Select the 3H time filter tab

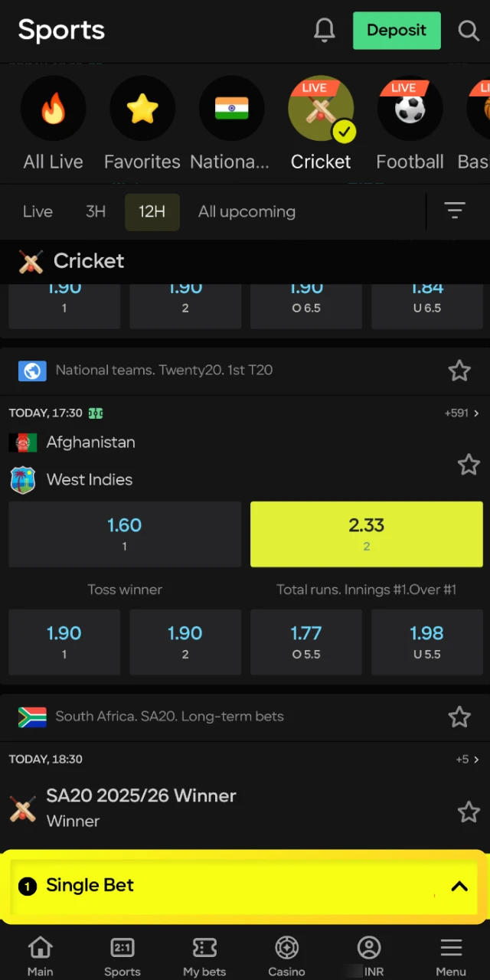96,211
